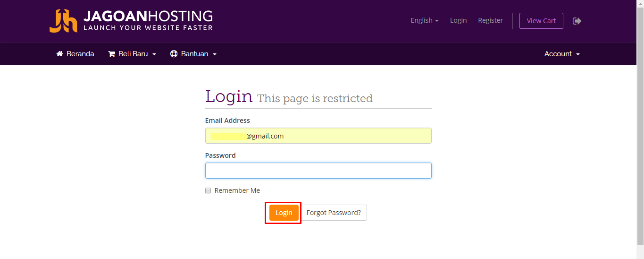Click the Remember Me label text
The width and height of the screenshot is (644, 259).
click(237, 190)
